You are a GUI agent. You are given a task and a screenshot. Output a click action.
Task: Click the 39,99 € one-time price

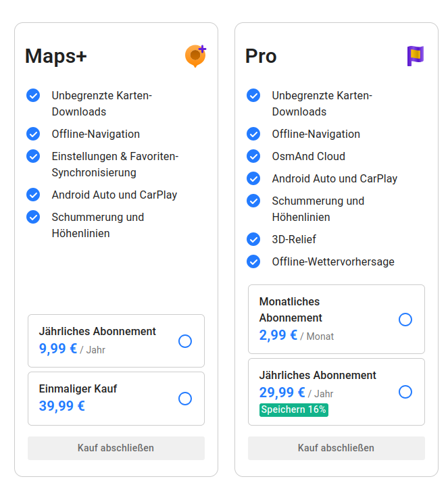62,406
